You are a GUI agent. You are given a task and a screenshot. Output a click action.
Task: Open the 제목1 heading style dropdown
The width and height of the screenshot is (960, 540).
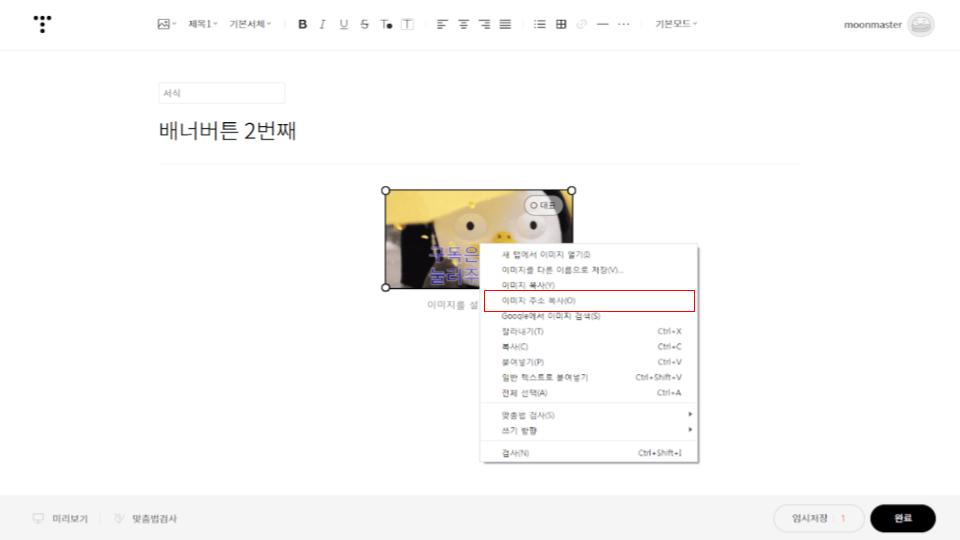coord(203,24)
